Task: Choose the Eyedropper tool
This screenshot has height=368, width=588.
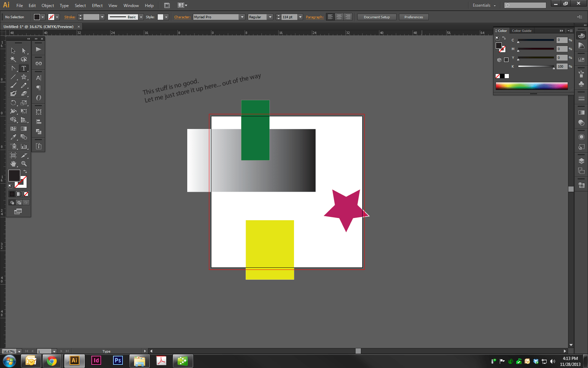Action: (x=13, y=137)
